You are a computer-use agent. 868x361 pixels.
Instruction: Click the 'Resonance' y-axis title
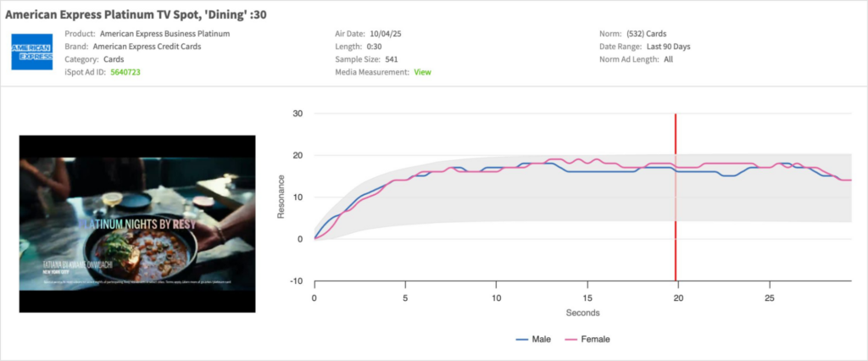[281, 197]
